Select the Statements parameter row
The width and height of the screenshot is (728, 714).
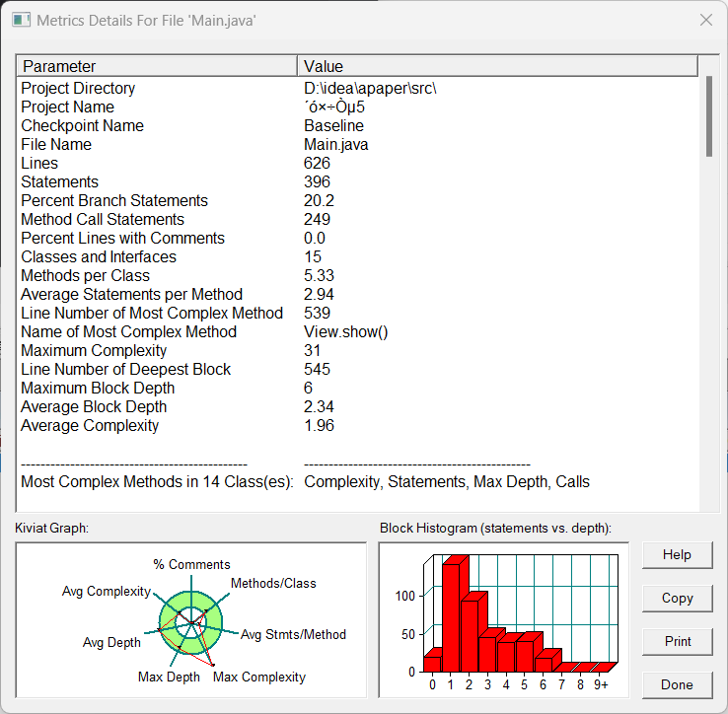tap(357, 182)
